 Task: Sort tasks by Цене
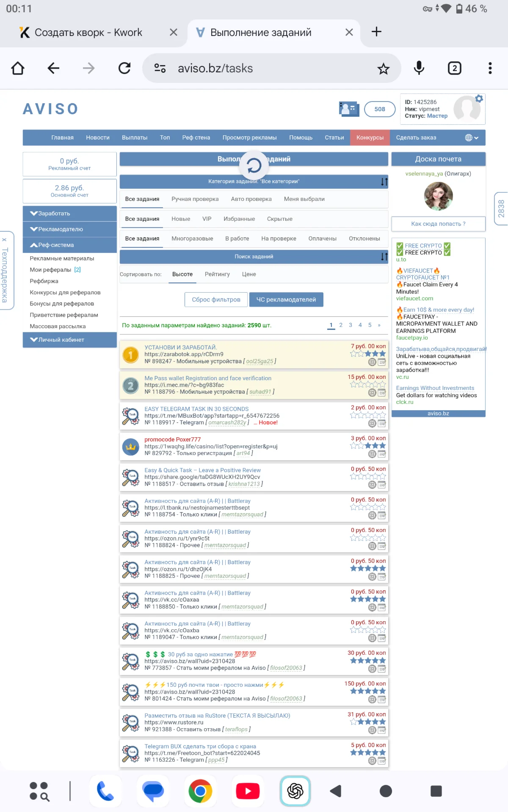pyautogui.click(x=249, y=274)
